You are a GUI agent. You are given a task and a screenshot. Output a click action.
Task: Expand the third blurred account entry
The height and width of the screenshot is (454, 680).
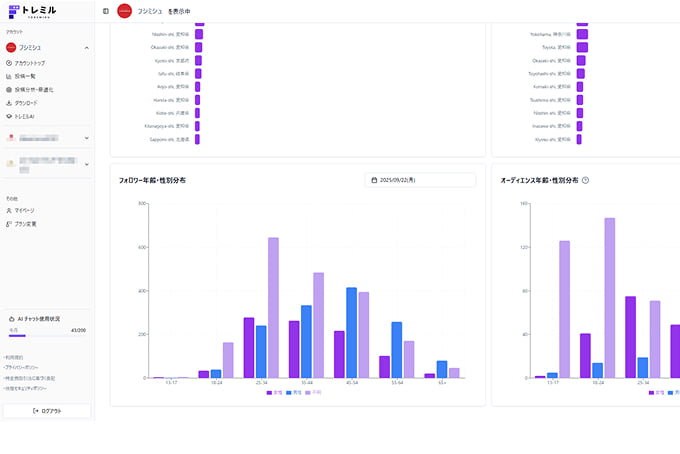(x=86, y=164)
